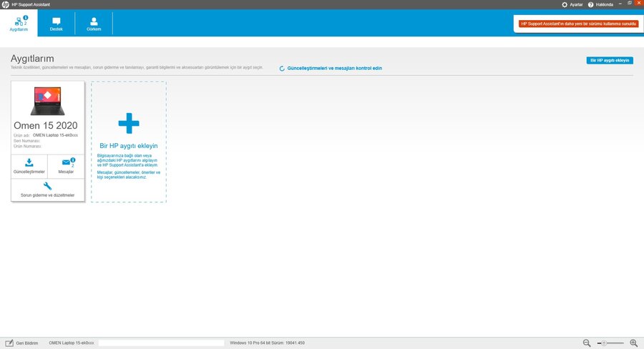Open the Omen 15 2020 device title
The height and width of the screenshot is (349, 644).
[x=46, y=125]
